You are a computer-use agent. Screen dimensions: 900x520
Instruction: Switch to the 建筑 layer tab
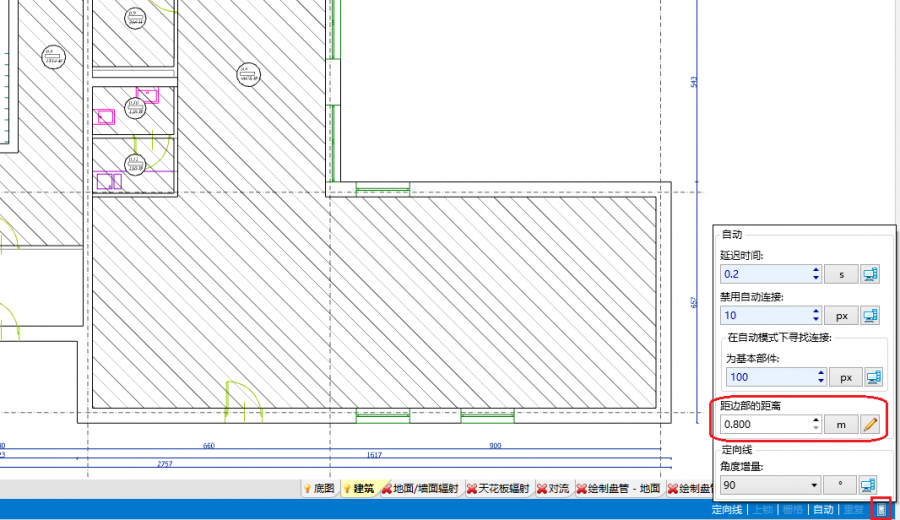[x=361, y=489]
